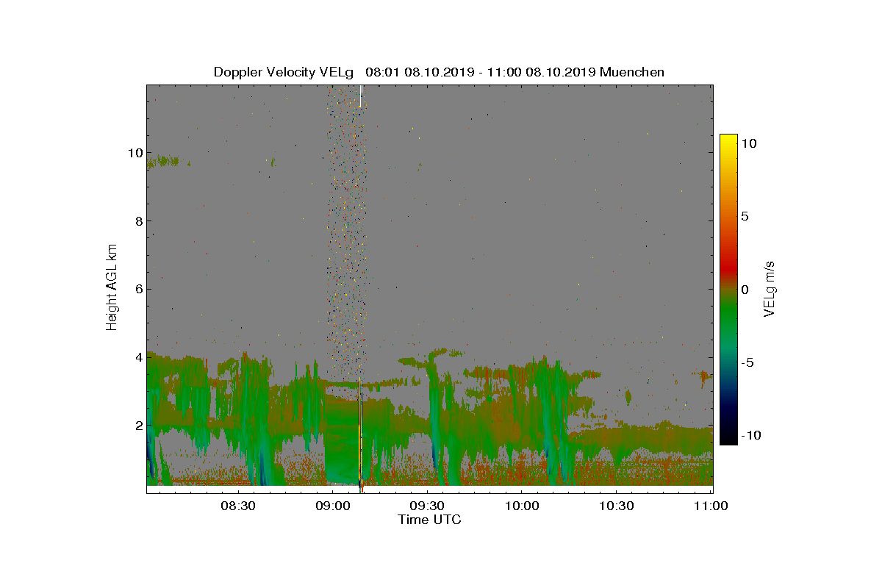Screen dimensions: 882x588
Task: Click the plot title 'Doppler Velocity VELg'
Action: pyautogui.click(x=285, y=72)
